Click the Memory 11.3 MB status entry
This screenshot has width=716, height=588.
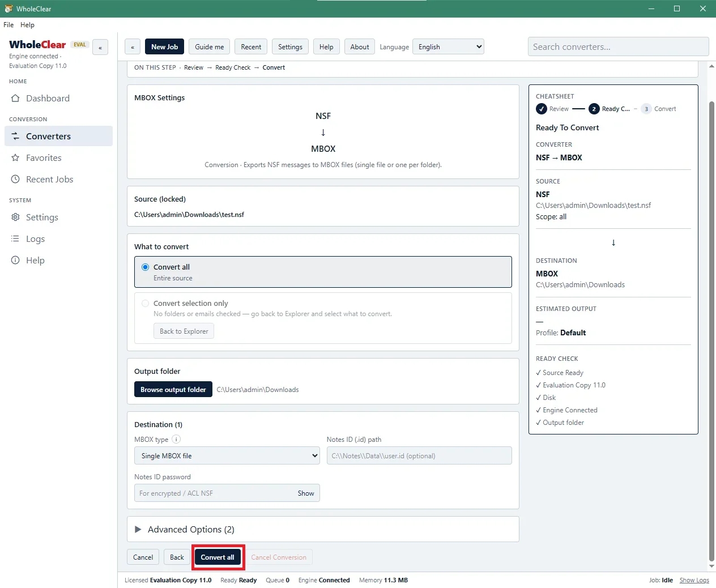[x=383, y=580]
